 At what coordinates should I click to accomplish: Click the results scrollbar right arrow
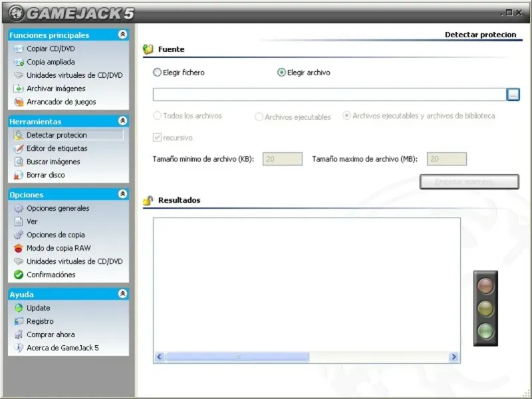coord(454,357)
